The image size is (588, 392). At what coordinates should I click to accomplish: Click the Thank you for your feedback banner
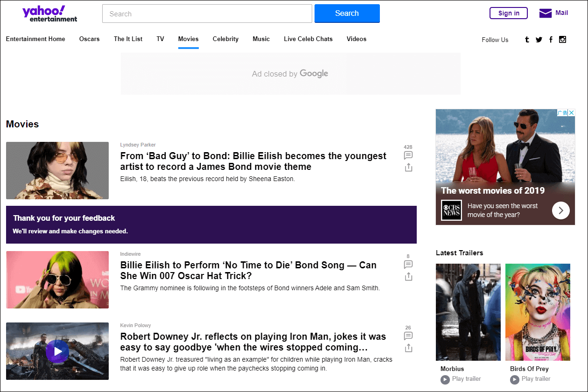211,224
